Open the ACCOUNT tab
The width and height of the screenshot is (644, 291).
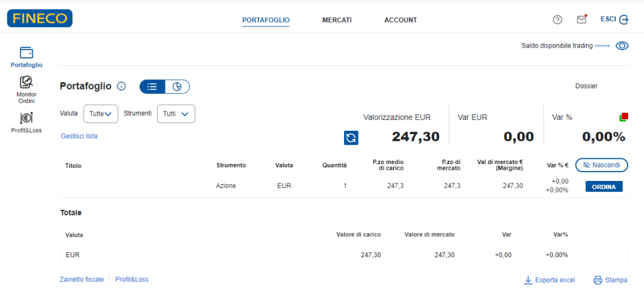click(400, 20)
